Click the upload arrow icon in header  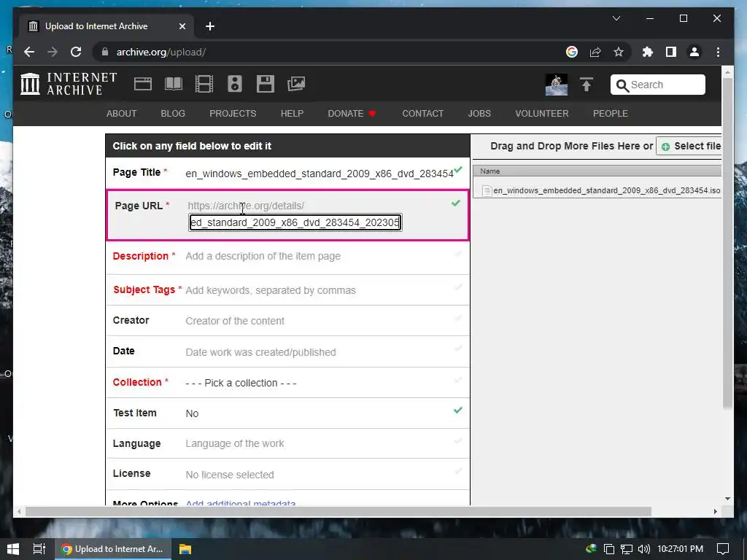coord(587,85)
